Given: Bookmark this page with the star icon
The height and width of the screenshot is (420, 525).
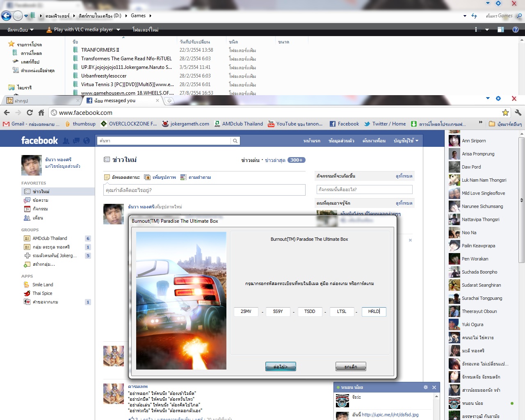Looking at the screenshot, I should 505,112.
